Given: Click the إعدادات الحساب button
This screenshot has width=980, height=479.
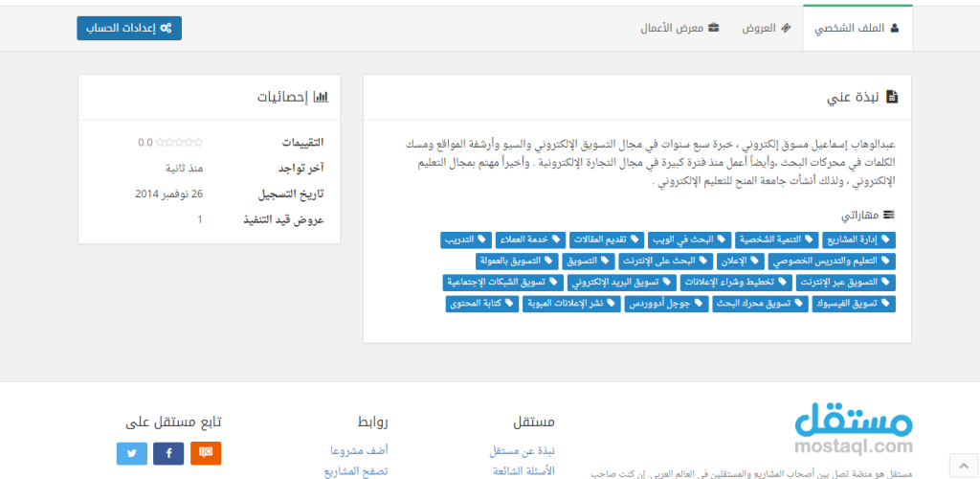Looking at the screenshot, I should click(129, 28).
